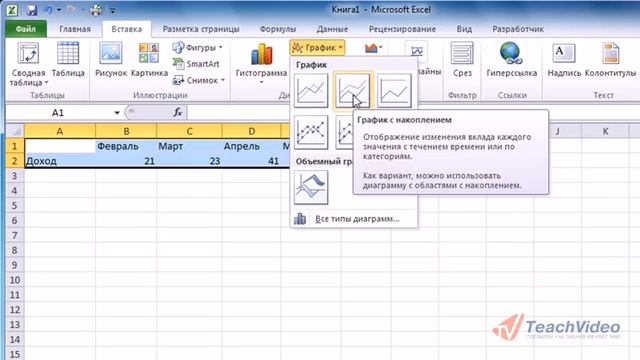Choose График с накоплением stacked line chart

click(353, 91)
